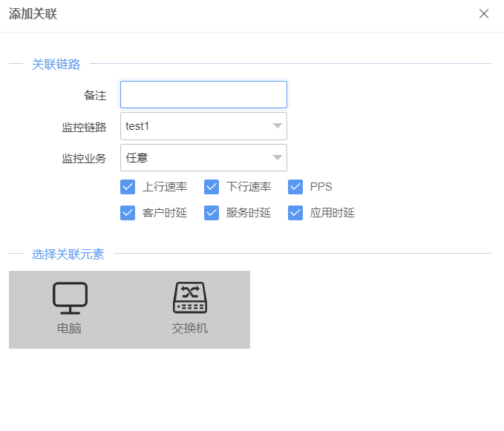Viewport: 504px width, 431px height.
Task: Close the 添加关联 dialog
Action: pyautogui.click(x=484, y=14)
